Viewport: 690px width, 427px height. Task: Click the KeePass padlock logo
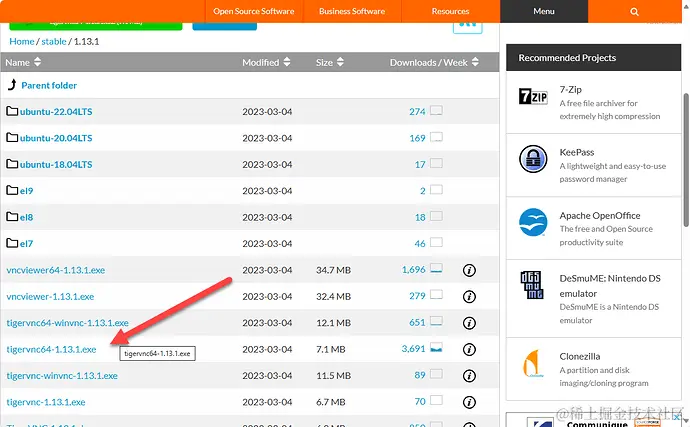pyautogui.click(x=533, y=159)
